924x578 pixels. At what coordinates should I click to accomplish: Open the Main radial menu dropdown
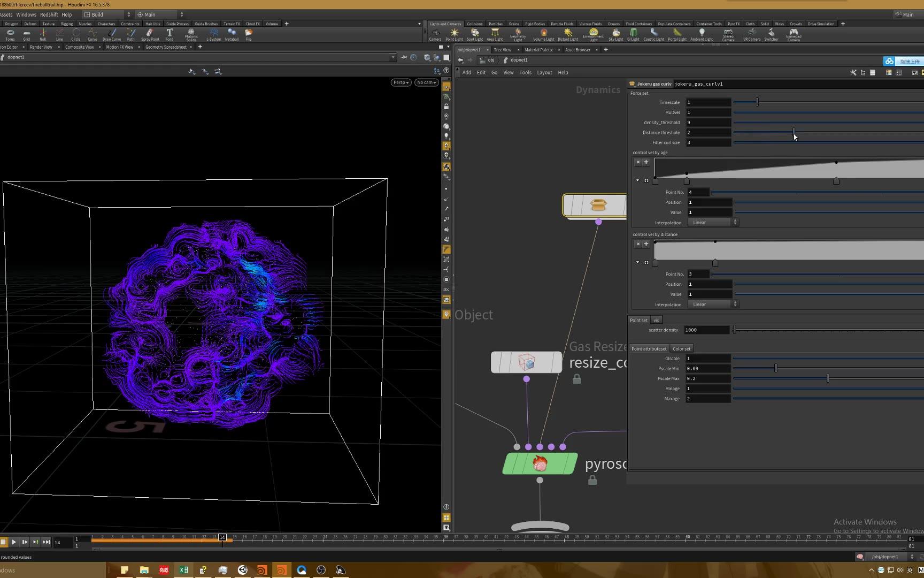[x=160, y=14]
